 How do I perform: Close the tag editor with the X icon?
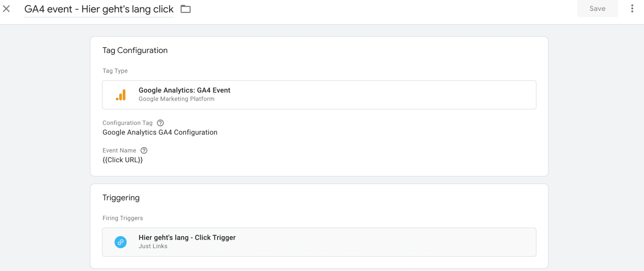point(6,9)
